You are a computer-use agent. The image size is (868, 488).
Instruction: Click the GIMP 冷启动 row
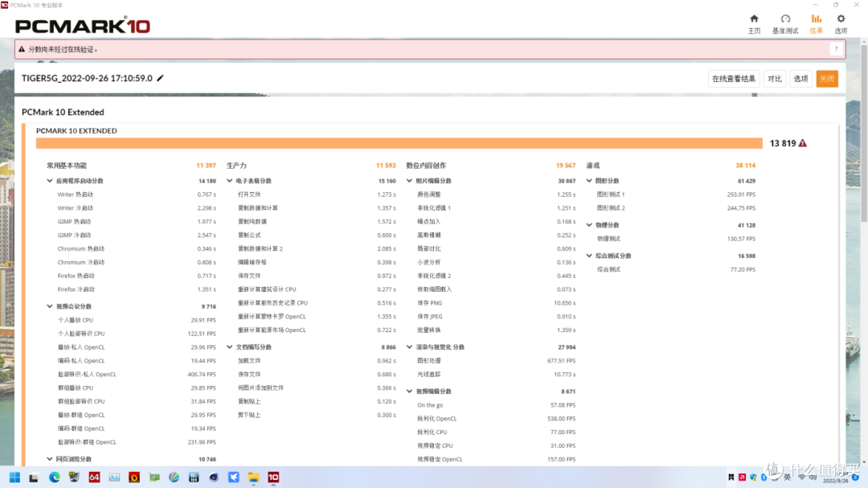point(137,236)
